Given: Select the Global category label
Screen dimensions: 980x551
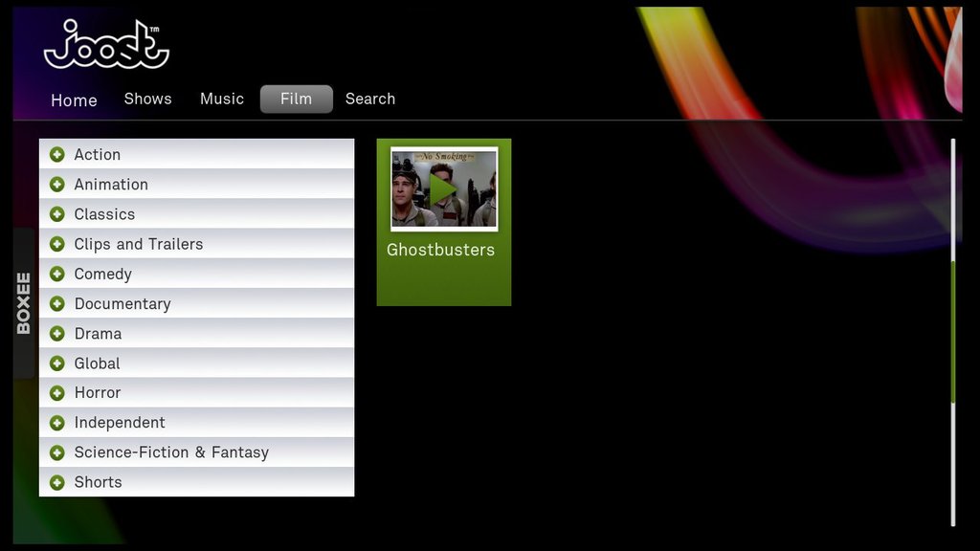Looking at the screenshot, I should [97, 363].
